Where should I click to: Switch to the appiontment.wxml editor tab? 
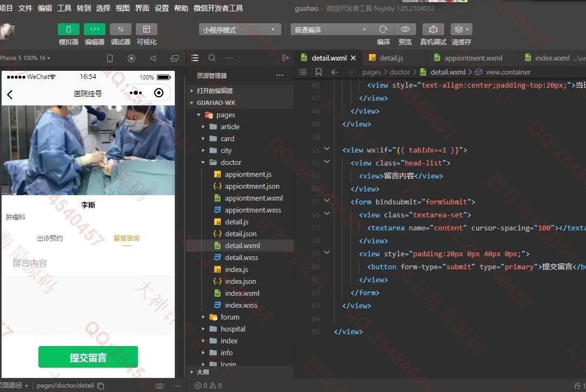(473, 58)
